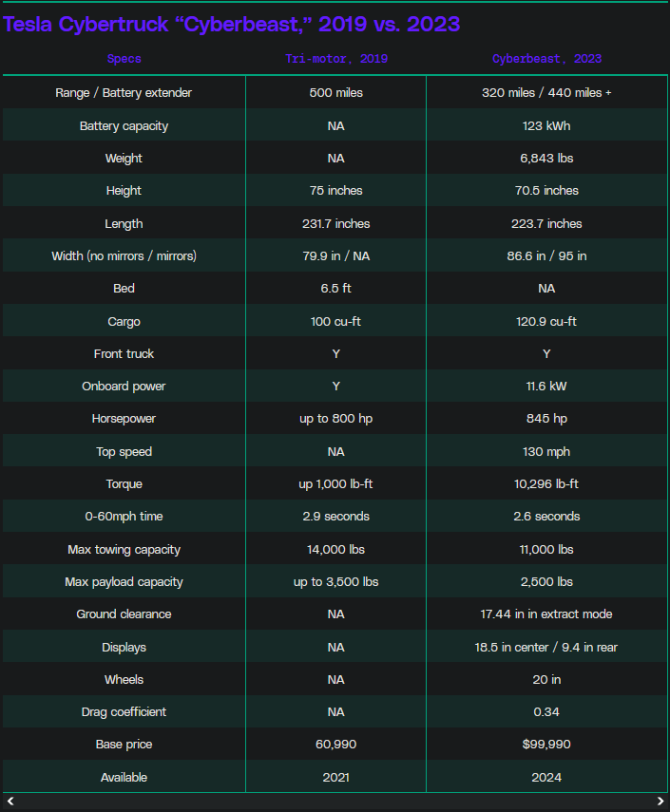Select the 10,296 lb-ft torque cell
670x812 pixels.
pyautogui.click(x=546, y=483)
